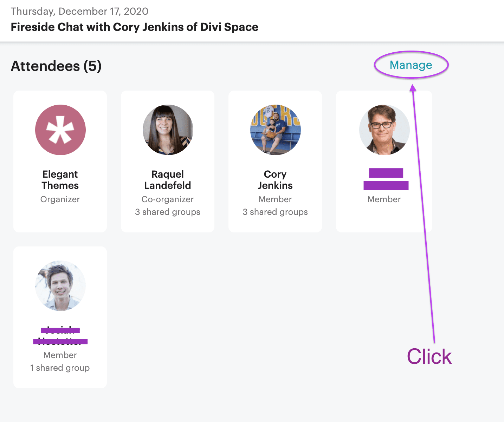
Task: Click the crossed-out name above '1 shared group'
Action: point(60,336)
